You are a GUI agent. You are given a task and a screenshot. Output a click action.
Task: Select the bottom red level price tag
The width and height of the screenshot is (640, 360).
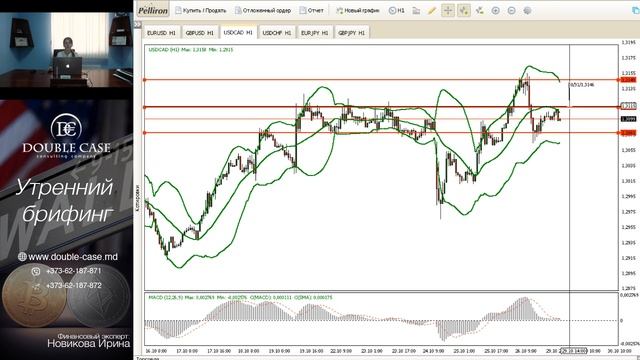tap(628, 133)
